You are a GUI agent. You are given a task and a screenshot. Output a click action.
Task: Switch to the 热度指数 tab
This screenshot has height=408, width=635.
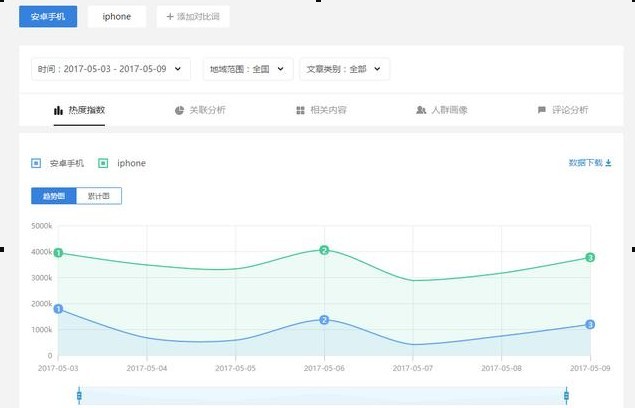(x=79, y=110)
